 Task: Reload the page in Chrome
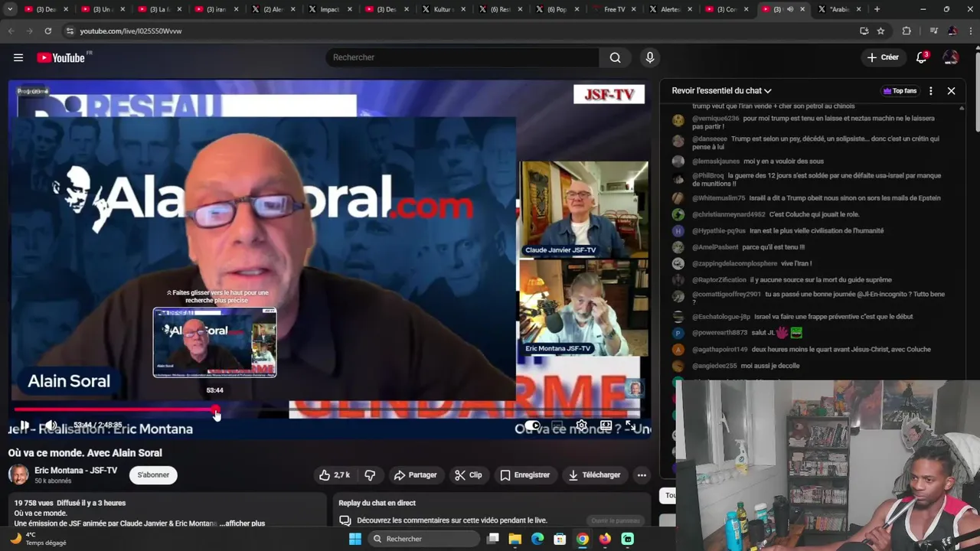pyautogui.click(x=47, y=31)
